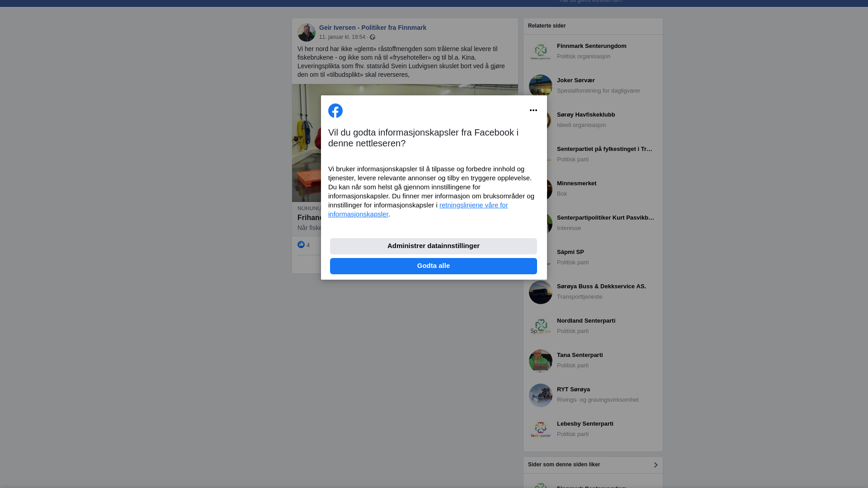
Task: Expand 'Sider som denne siden liker' chevron
Action: [656, 465]
